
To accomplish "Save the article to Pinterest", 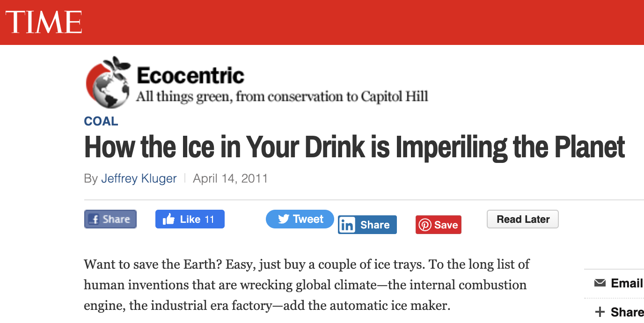I will point(439,225).
